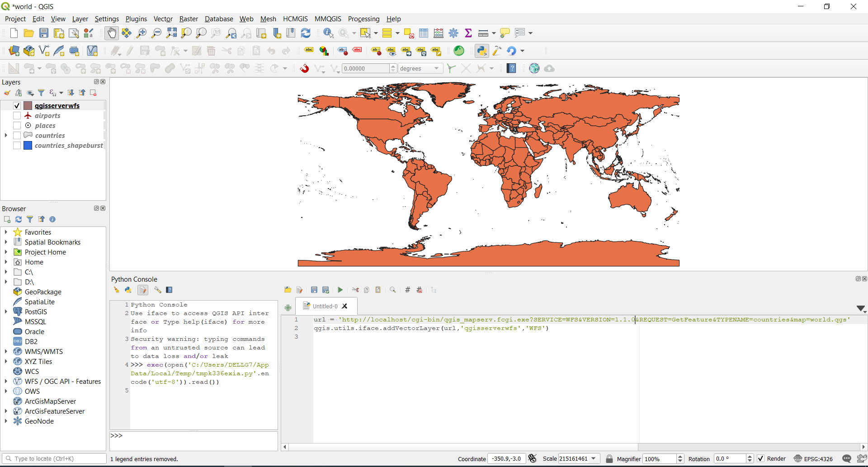Click the Coordinate value field

click(506, 458)
